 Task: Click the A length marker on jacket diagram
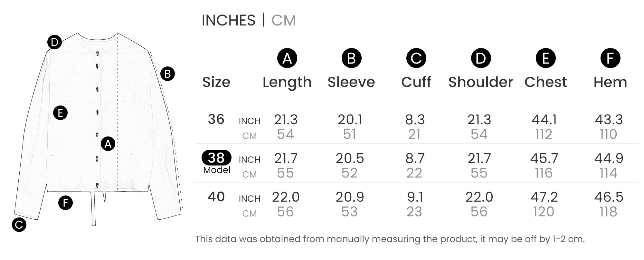108,144
